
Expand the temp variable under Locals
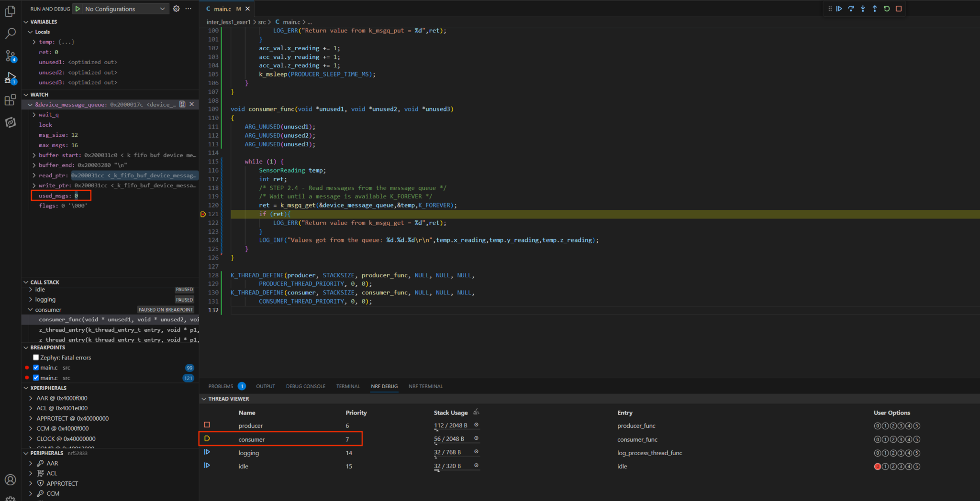pyautogui.click(x=33, y=42)
